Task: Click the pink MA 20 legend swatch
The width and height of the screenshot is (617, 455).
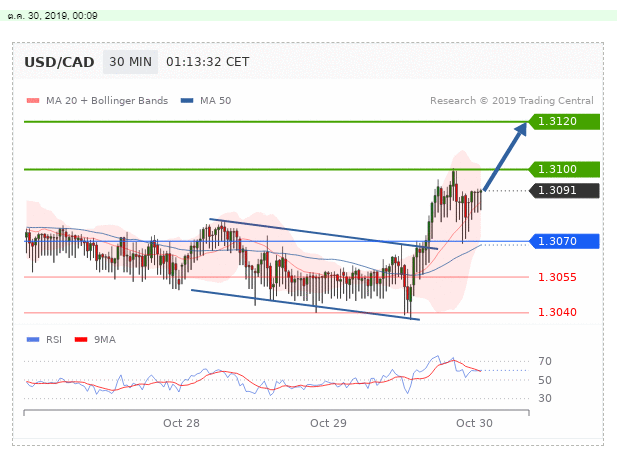Action: click(x=33, y=100)
